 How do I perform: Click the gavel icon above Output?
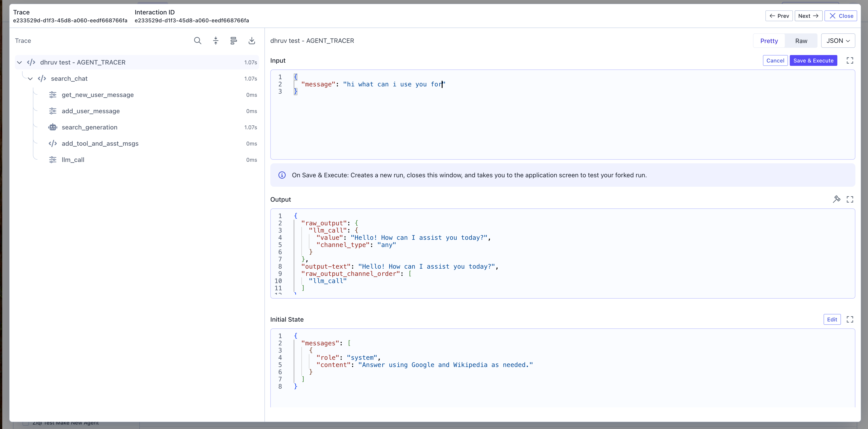pyautogui.click(x=836, y=199)
